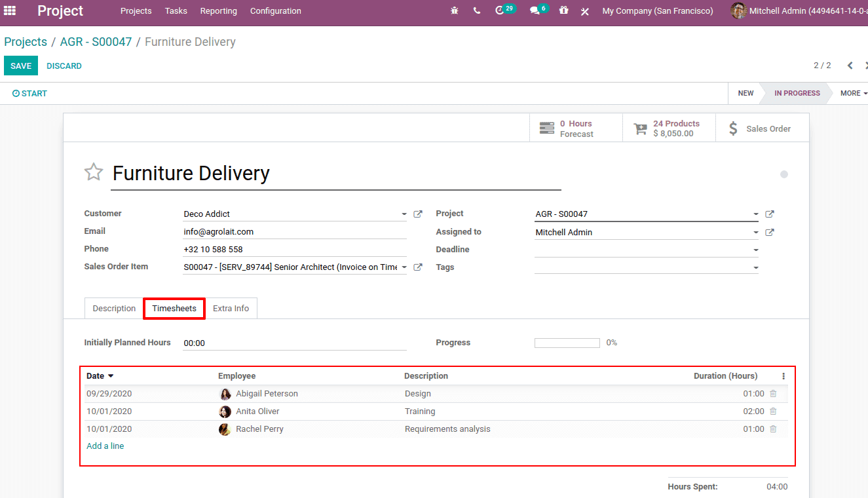Click the SAVE button

click(21, 66)
